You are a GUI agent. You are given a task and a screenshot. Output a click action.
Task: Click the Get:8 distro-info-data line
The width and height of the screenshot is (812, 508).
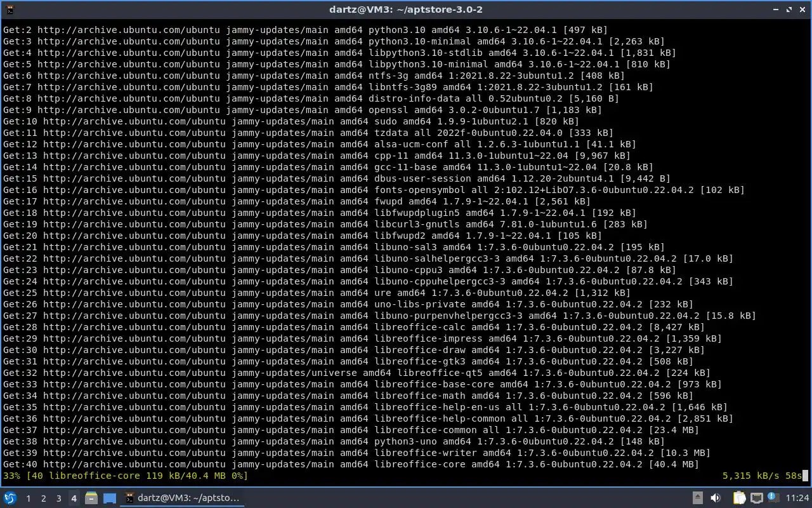(311, 98)
